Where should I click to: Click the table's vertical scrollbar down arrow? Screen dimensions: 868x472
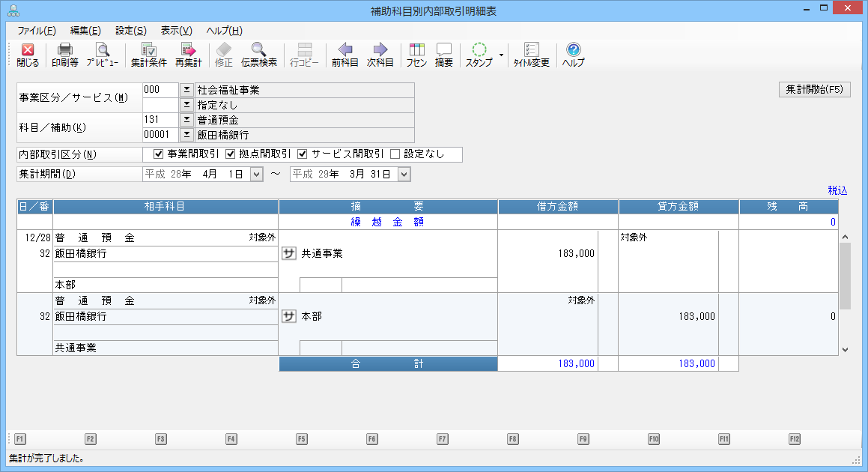pos(846,349)
